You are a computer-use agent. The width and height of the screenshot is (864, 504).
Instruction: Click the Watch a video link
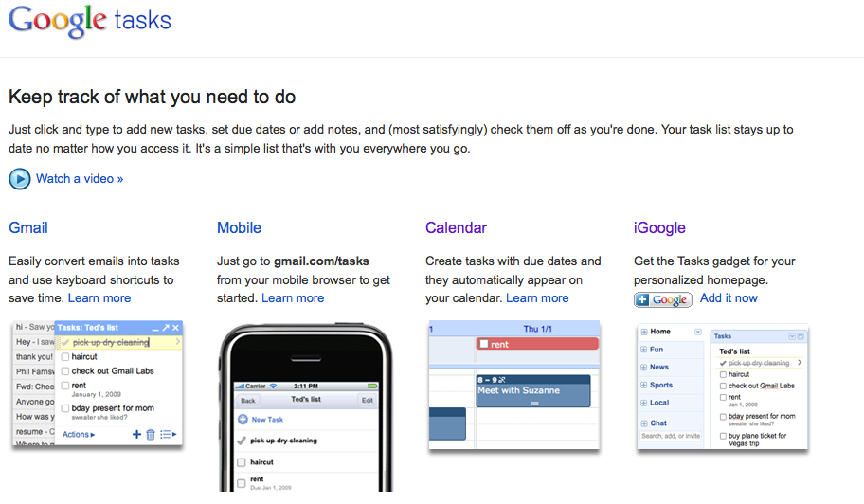point(80,178)
